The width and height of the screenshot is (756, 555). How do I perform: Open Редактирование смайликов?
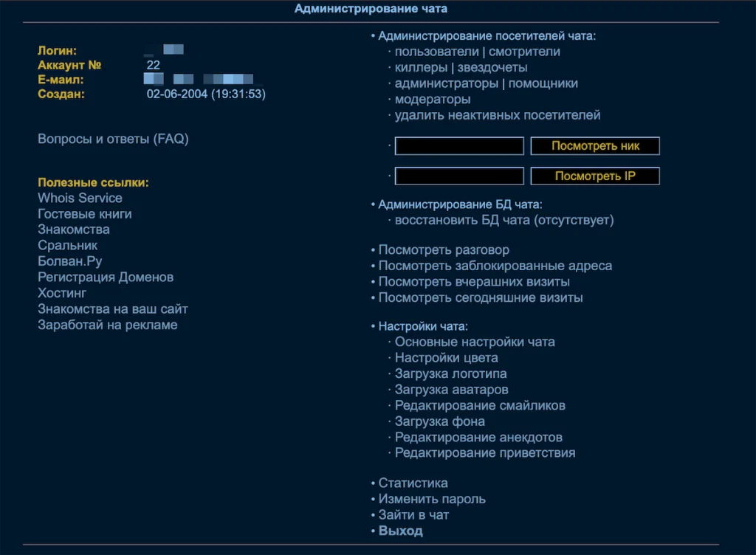480,406
